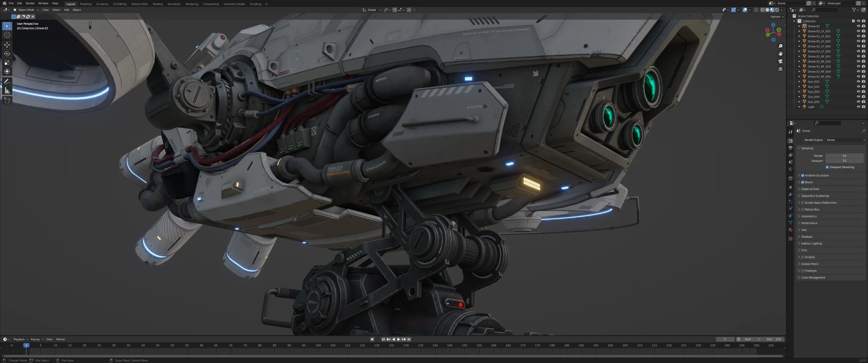Switch to the Shading workspace tab
This screenshot has height=363, width=868.
click(157, 4)
